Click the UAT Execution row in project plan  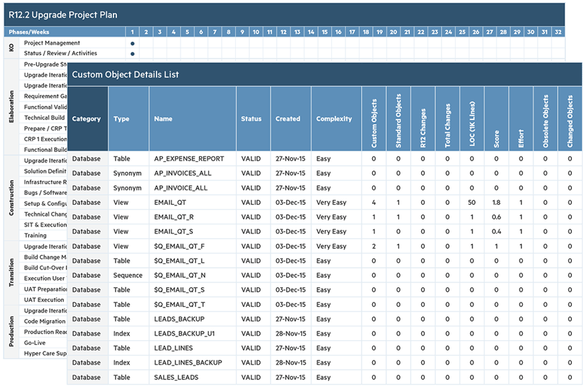tap(44, 299)
